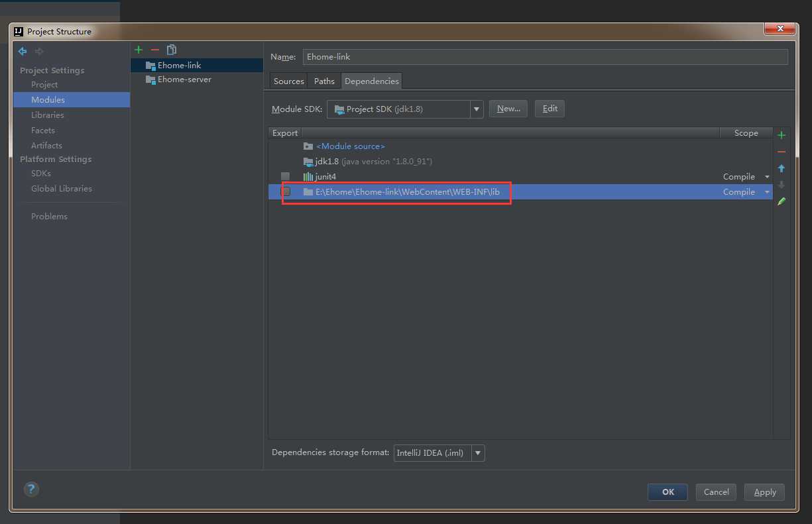Click the help question mark icon
The width and height of the screenshot is (812, 524).
31,489
